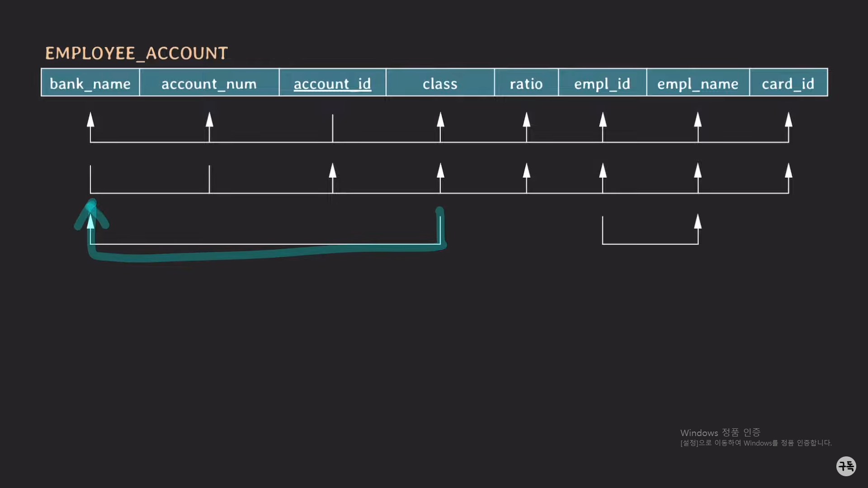The height and width of the screenshot is (488, 868).
Task: Click the second-row arrow under account_id
Action: 333,171
